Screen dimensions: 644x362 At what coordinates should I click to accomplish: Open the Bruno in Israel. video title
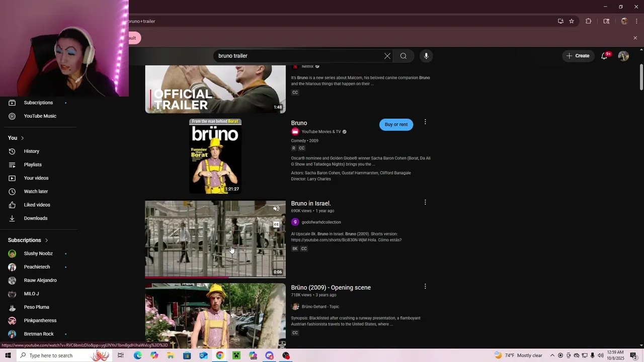311,203
